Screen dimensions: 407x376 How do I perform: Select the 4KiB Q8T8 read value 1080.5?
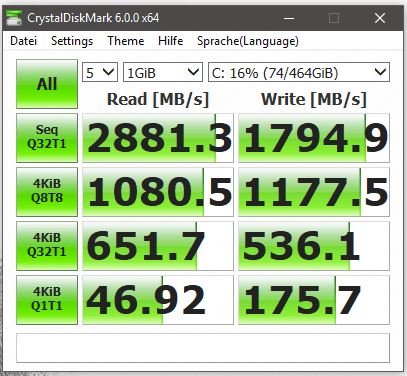click(158, 192)
